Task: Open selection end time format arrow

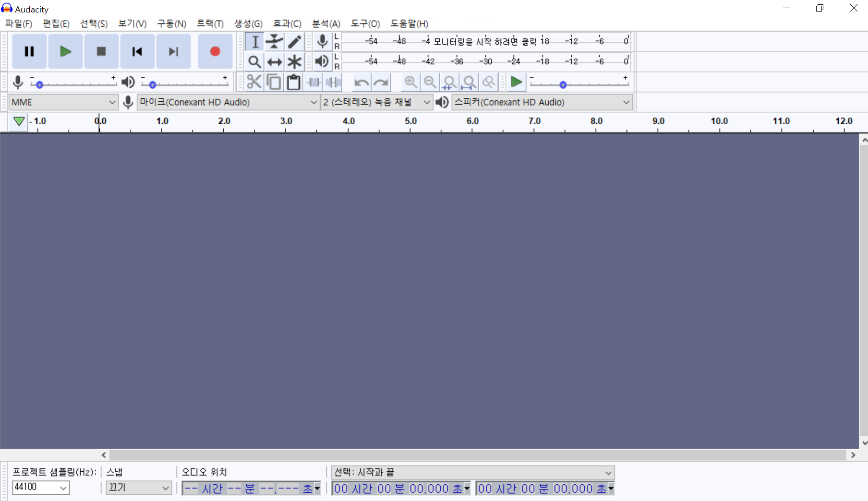Action: pyautogui.click(x=611, y=489)
